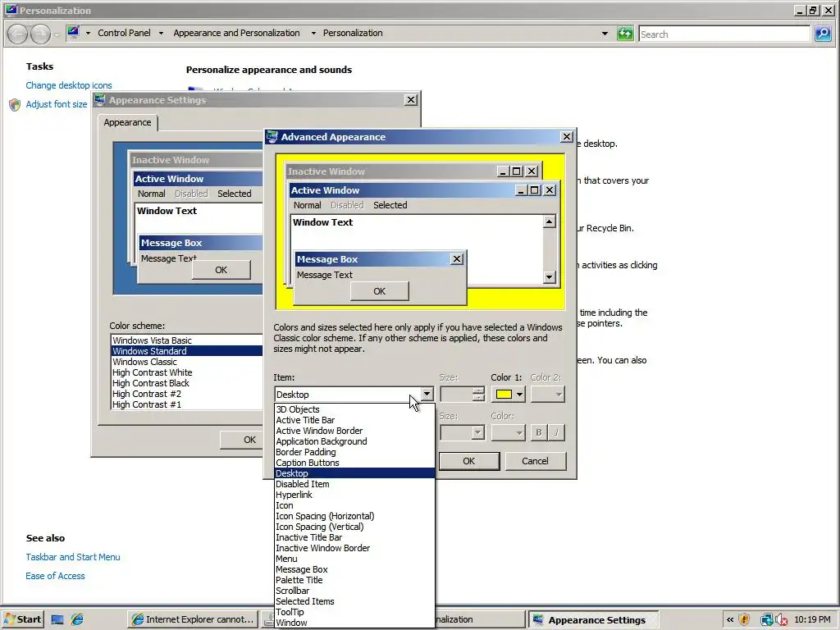Click the green Refresh icon
Screen dimensions: 840x630
tap(624, 34)
